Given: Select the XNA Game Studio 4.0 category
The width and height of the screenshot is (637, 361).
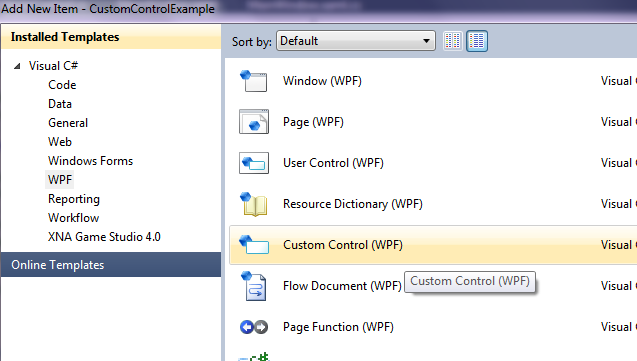Looking at the screenshot, I should tap(104, 237).
